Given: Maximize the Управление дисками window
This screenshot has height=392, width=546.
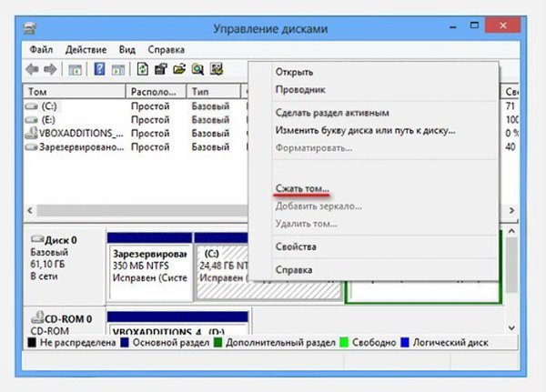Looking at the screenshot, I should pyautogui.click(x=474, y=25).
